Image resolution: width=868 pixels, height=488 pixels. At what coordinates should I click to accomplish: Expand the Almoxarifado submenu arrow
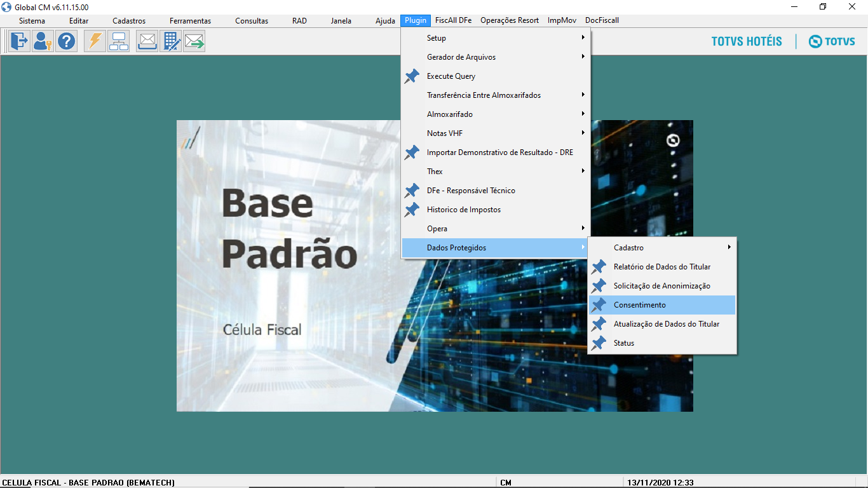coord(583,114)
